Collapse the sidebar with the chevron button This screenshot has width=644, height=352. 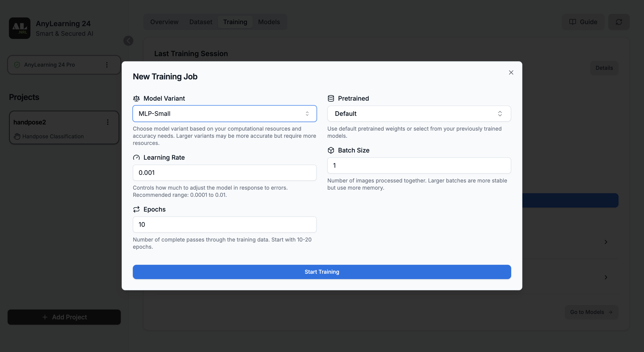coord(128,40)
